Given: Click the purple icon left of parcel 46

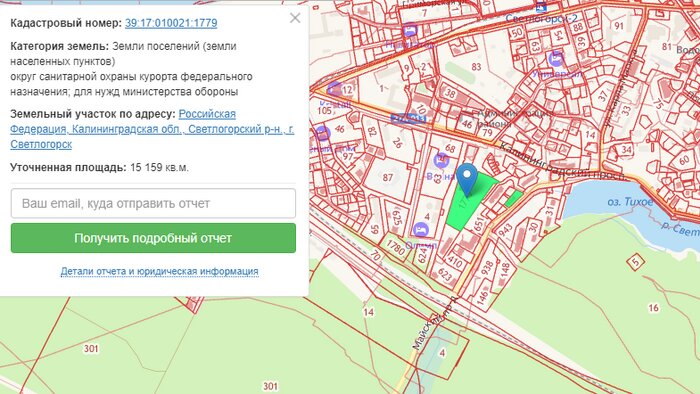Looking at the screenshot, I should pyautogui.click(x=322, y=133).
